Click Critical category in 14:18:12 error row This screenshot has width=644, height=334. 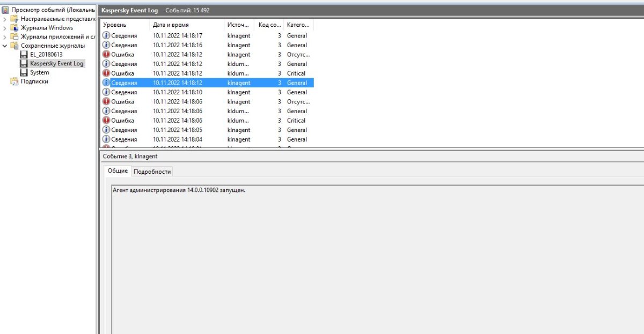pyautogui.click(x=296, y=73)
